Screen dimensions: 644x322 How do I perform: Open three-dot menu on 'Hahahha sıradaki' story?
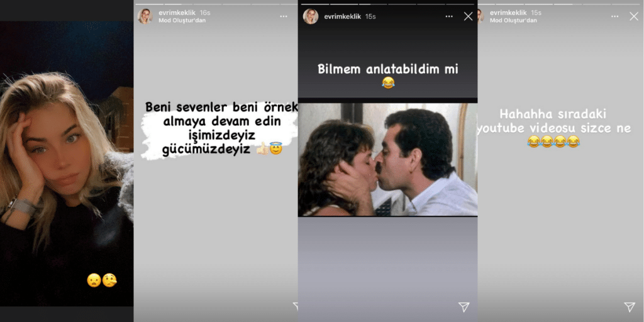coord(615,16)
